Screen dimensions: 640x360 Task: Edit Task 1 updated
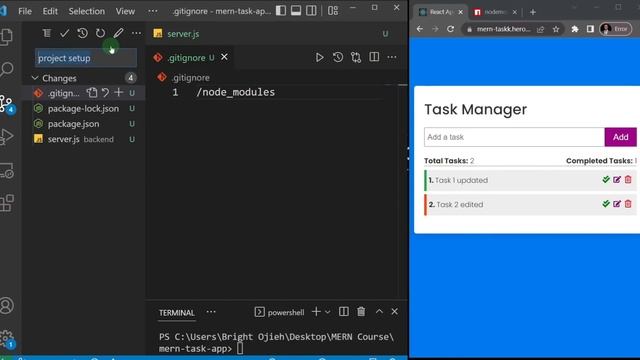point(617,180)
